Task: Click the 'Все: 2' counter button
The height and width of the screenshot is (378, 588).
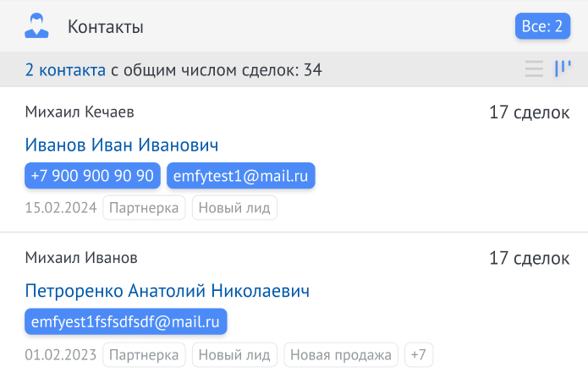Action: click(542, 26)
